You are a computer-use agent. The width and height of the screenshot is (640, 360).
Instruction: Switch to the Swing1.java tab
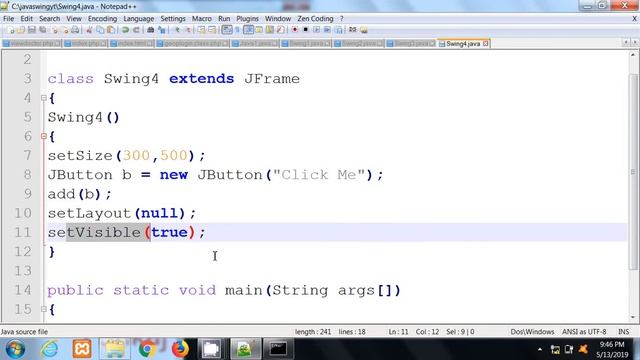tap(306, 43)
